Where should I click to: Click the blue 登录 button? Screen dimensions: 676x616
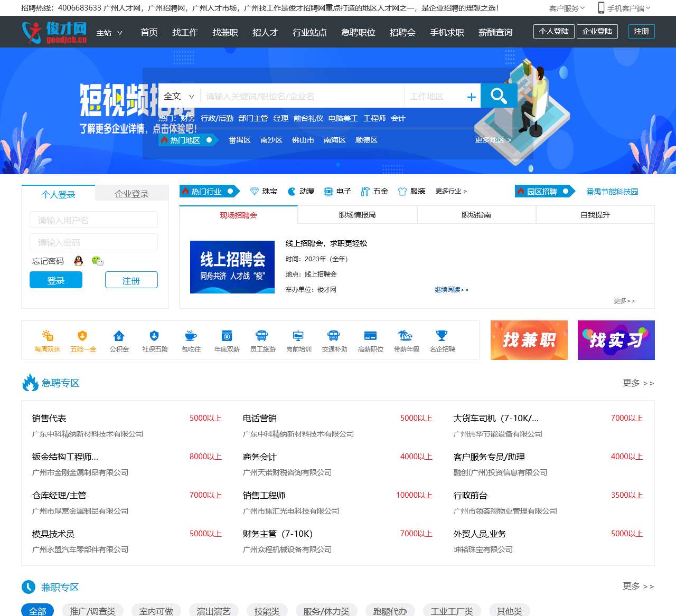click(56, 280)
